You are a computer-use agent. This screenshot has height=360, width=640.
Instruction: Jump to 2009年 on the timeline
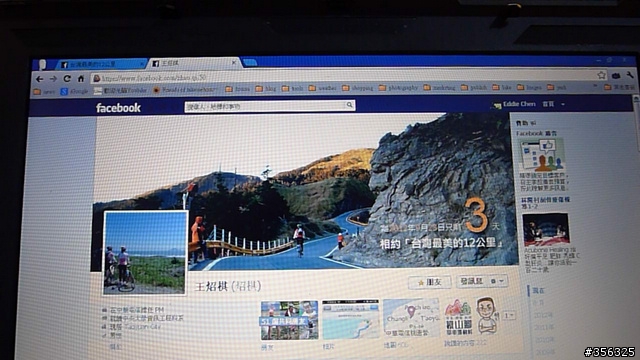pos(545,351)
